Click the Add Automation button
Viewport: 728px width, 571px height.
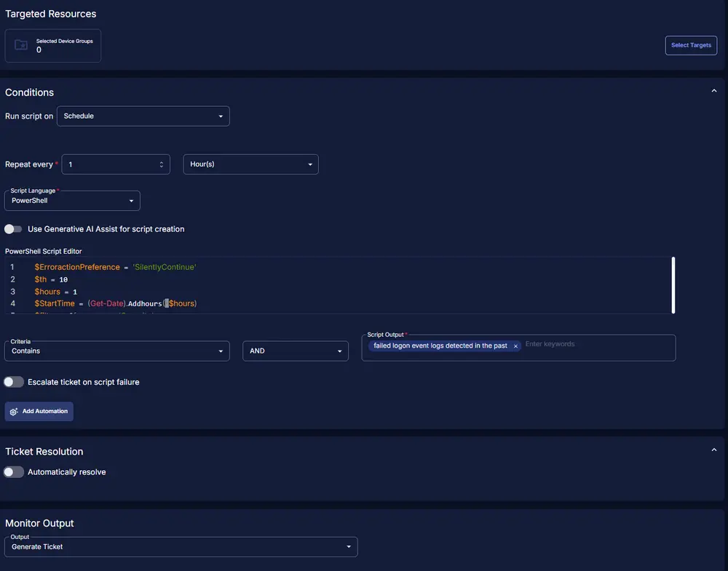(x=39, y=412)
